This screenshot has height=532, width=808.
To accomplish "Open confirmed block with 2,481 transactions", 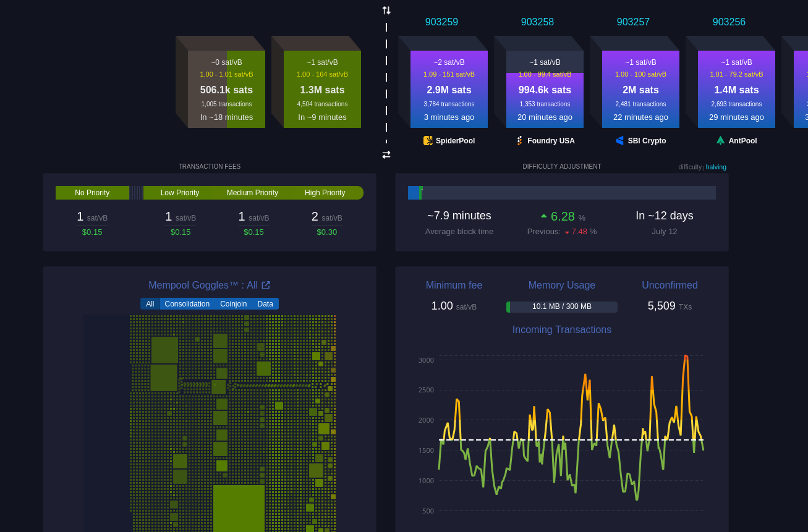I will tap(640, 89).
